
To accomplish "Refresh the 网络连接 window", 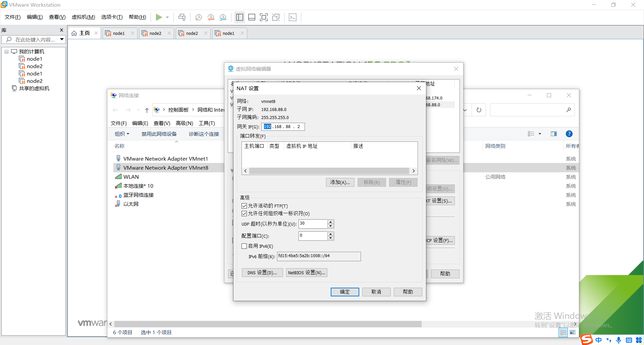I will click(x=479, y=110).
